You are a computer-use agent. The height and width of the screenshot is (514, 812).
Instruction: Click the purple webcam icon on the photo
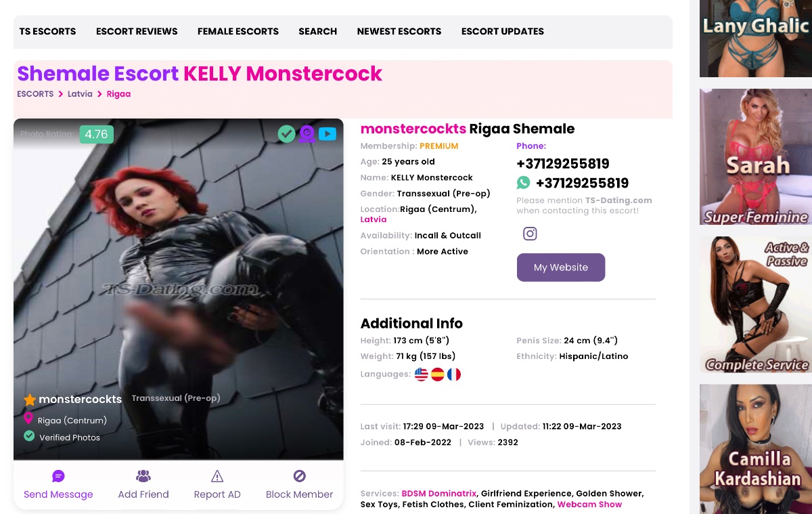pos(307,134)
